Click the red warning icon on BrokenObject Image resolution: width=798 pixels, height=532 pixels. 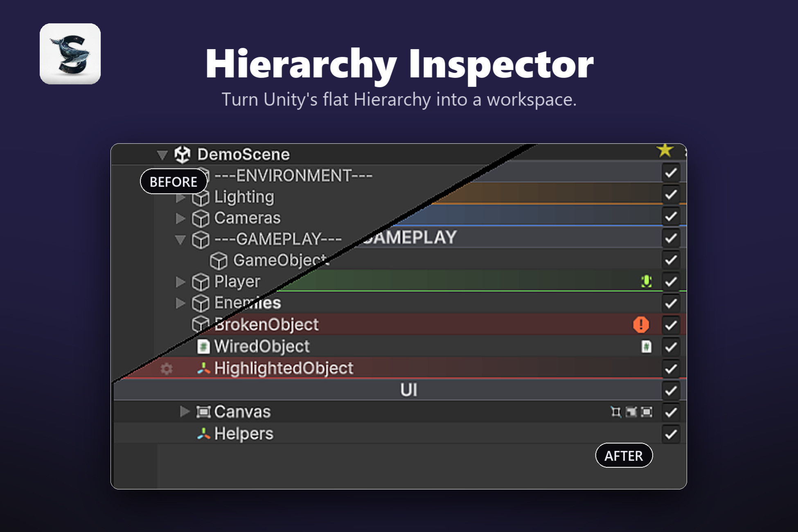pyautogui.click(x=641, y=325)
